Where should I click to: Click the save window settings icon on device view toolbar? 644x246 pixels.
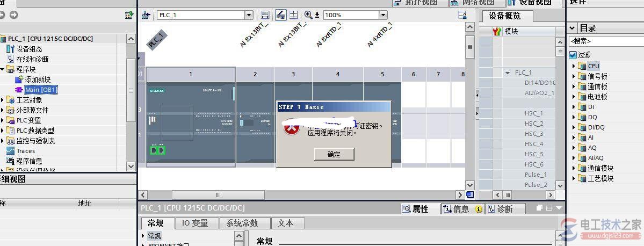coord(462,15)
